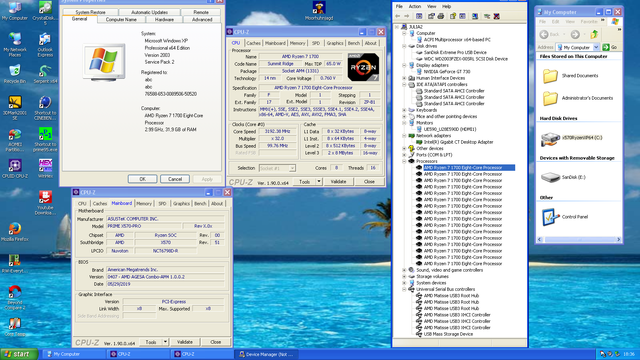Select the SanDisk (E:) removable drive
Viewport: 640px width, 360px height.
click(563, 177)
